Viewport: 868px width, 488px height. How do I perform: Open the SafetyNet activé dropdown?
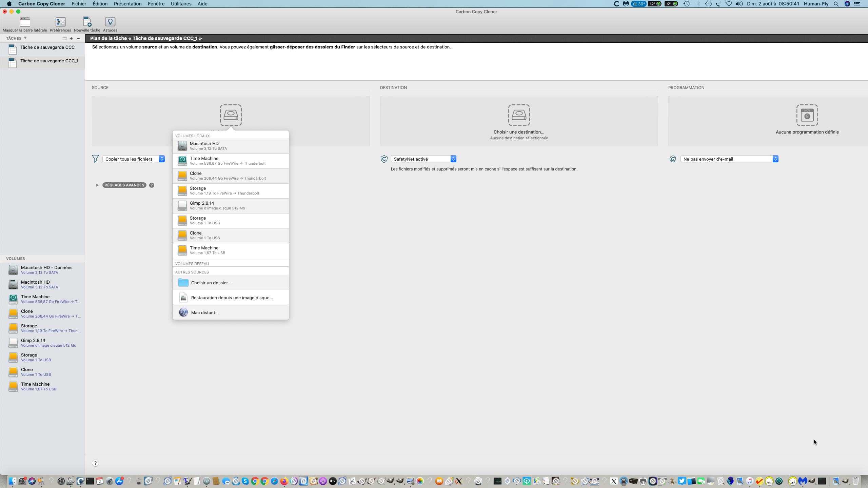click(x=423, y=159)
